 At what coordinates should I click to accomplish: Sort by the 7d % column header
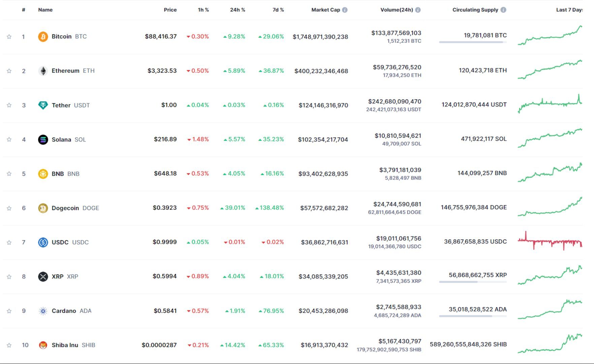point(278,10)
